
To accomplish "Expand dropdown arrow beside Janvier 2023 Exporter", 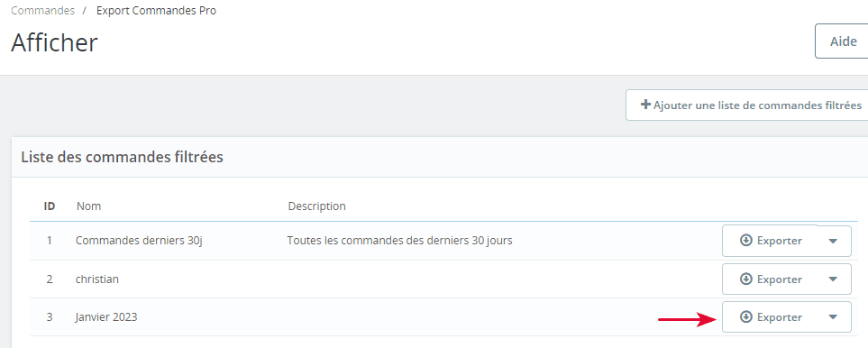I will coord(833,317).
